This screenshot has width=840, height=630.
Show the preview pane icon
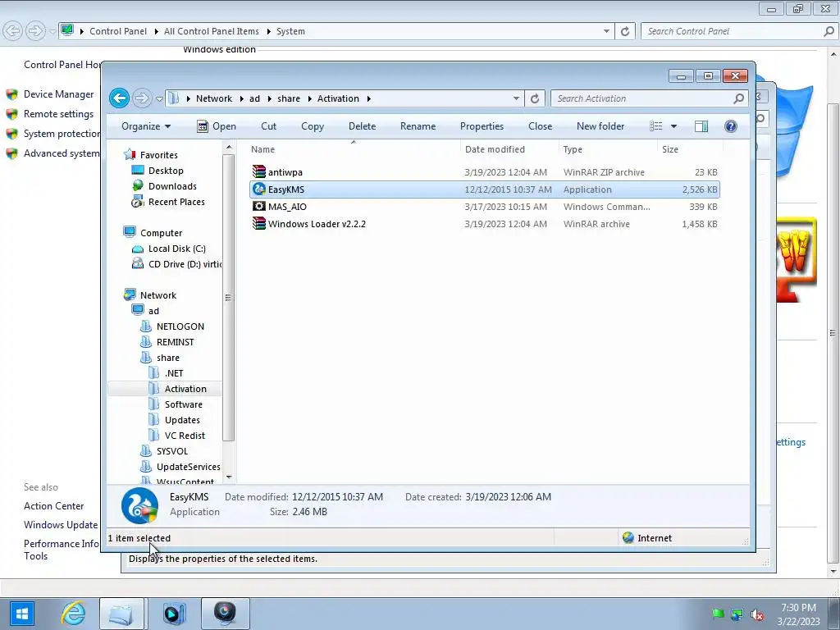coord(701,126)
